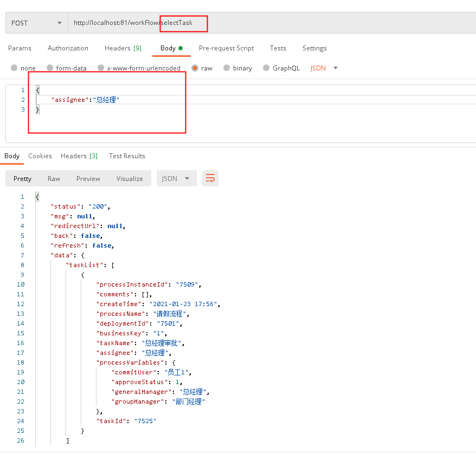
Task: Click the "generalManager" key
Action: [x=141, y=392]
